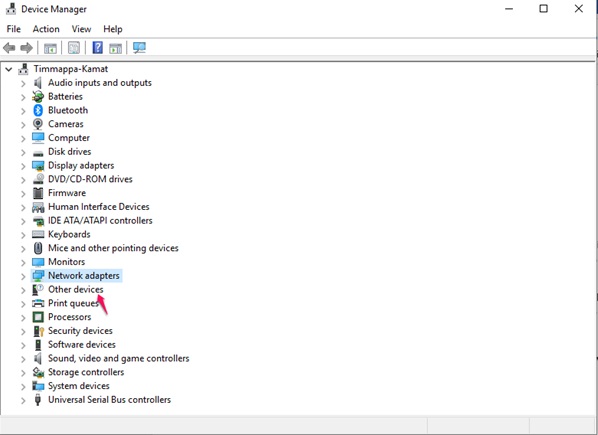
Task: Click the Back arrow toolbar icon
Action: 9,48
